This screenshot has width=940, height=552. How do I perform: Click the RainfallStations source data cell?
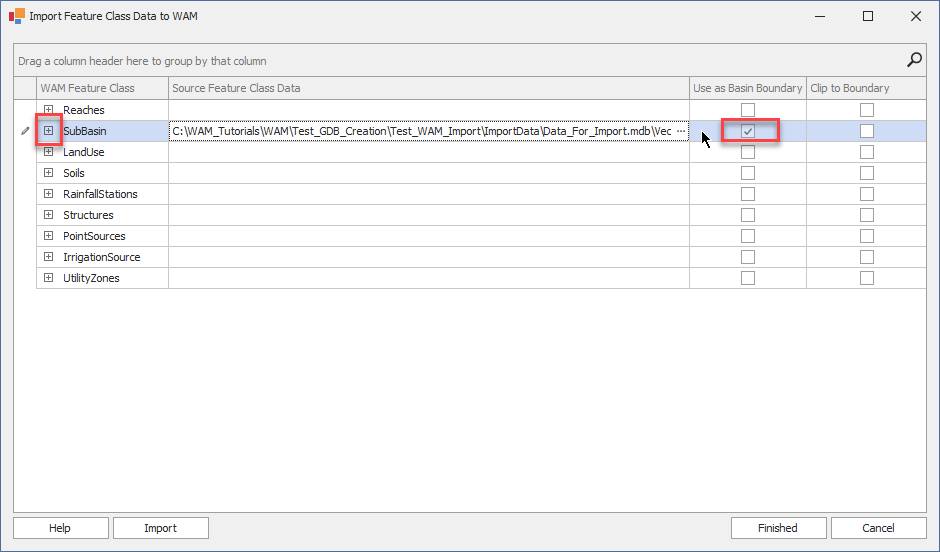tap(429, 194)
